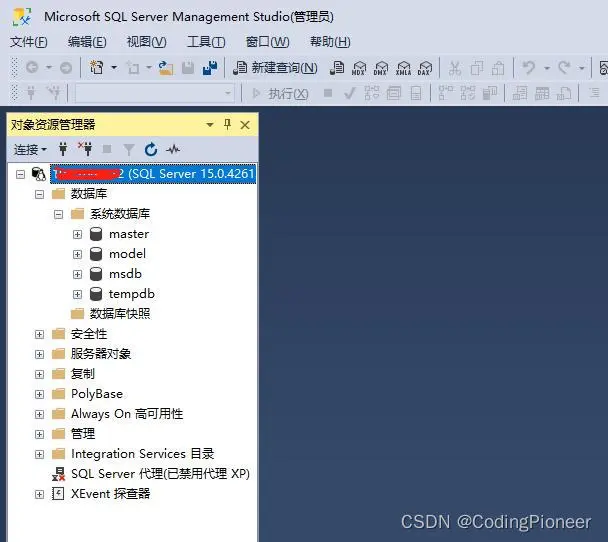
Task: Click the Save toolbar icon
Action: pos(188,68)
